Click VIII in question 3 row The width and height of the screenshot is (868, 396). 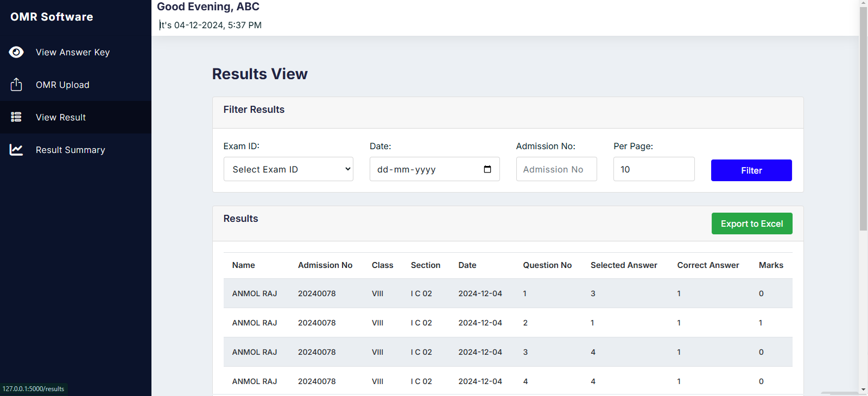(377, 352)
